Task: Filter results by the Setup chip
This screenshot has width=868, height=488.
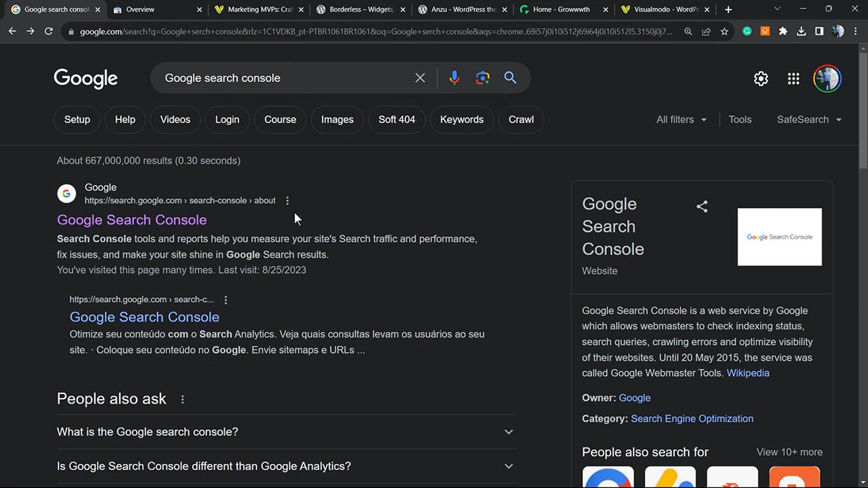Action: click(x=77, y=120)
